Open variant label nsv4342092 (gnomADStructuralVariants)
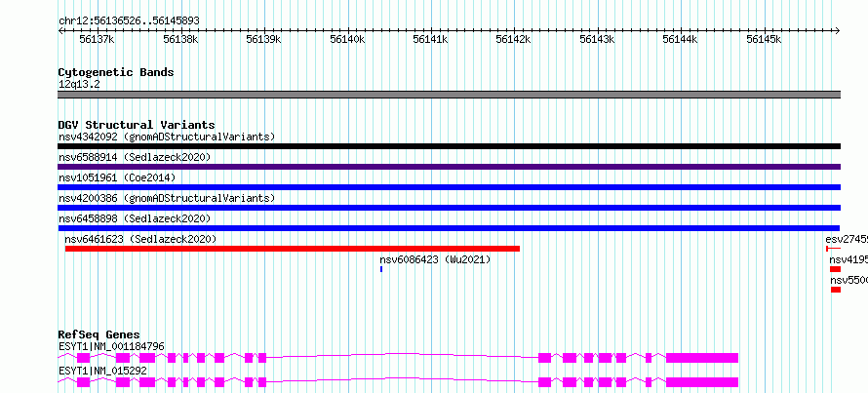Image resolution: width=868 pixels, height=393 pixels. [x=167, y=137]
